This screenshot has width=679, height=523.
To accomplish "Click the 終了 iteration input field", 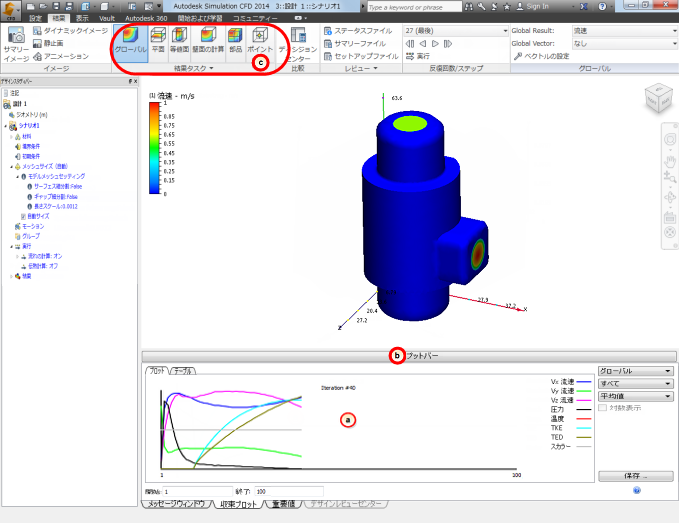I will tap(289, 492).
